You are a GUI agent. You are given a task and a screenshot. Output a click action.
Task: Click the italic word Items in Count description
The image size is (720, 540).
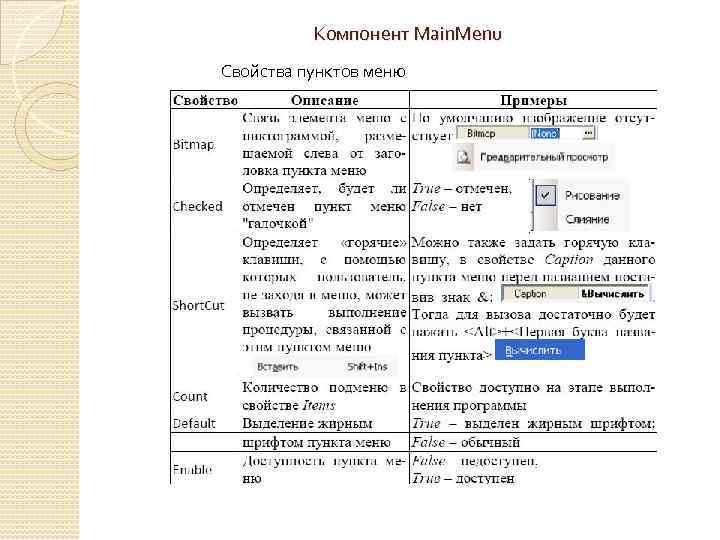click(x=319, y=405)
